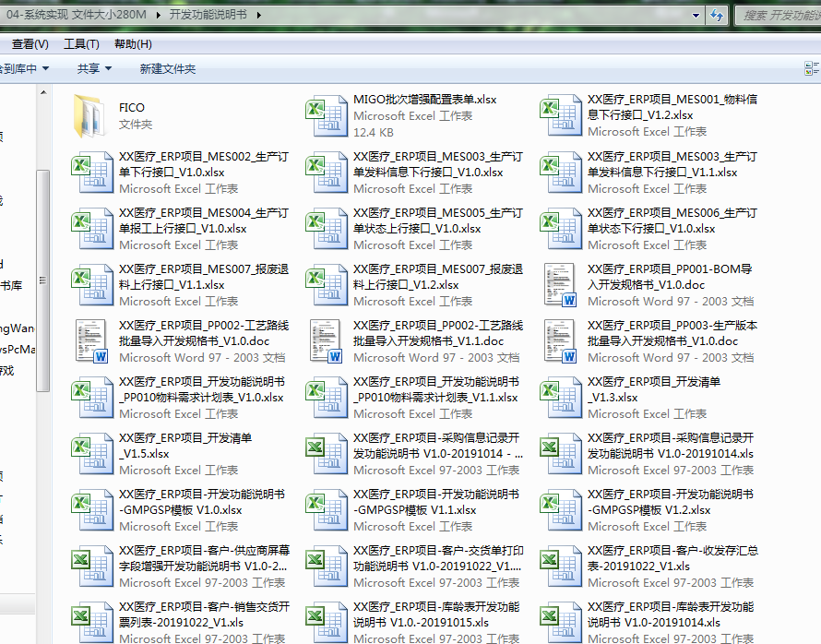Open the 共享 dropdown menu

(x=93, y=69)
